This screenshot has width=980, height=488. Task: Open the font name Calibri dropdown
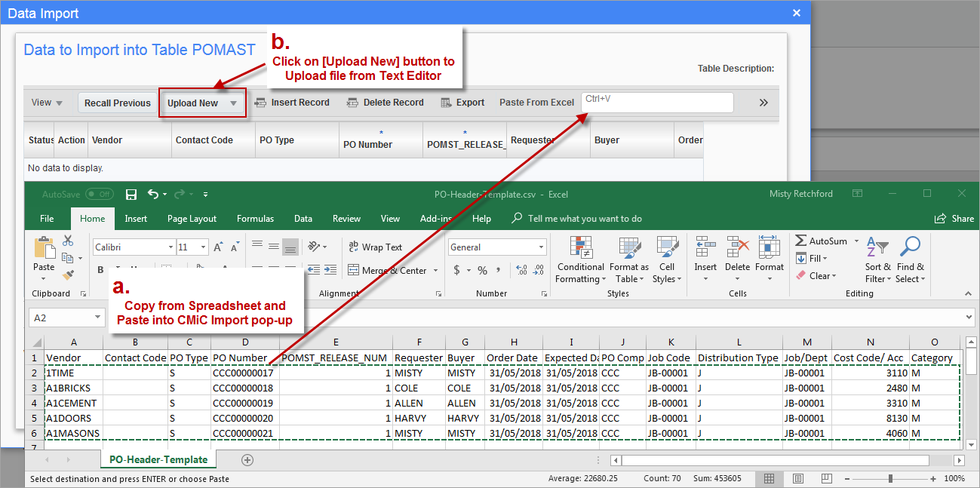tap(171, 247)
